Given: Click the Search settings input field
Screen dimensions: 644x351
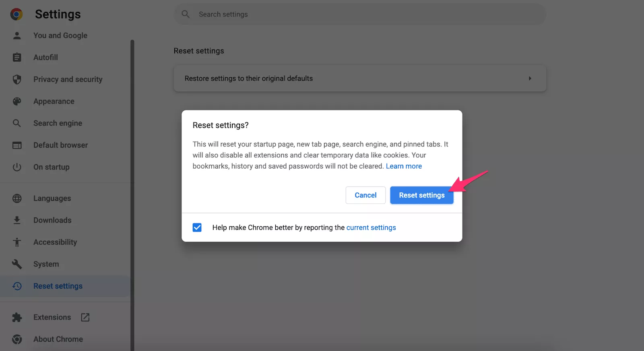Looking at the screenshot, I should click(360, 14).
